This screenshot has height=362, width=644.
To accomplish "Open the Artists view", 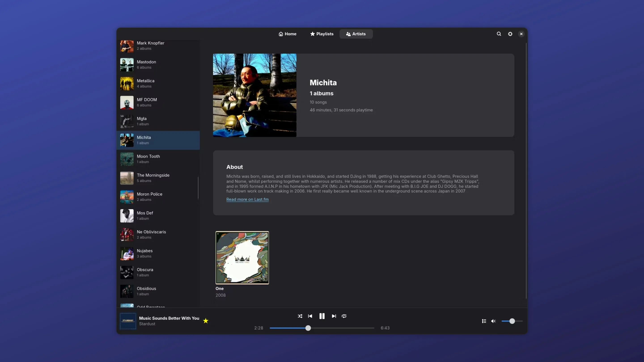I will [x=356, y=34].
